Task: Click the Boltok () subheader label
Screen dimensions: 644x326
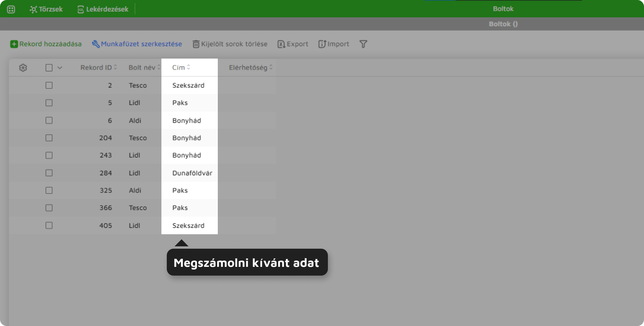Action: pos(503,24)
